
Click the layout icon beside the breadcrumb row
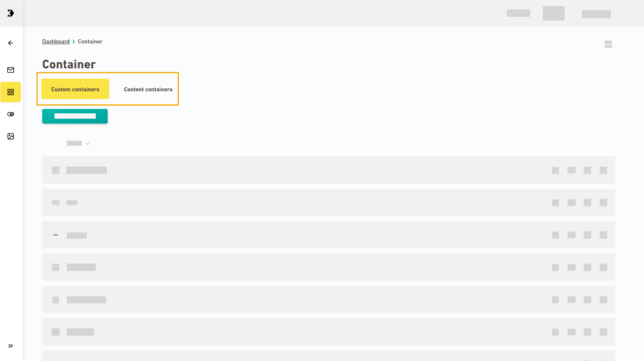click(x=608, y=44)
